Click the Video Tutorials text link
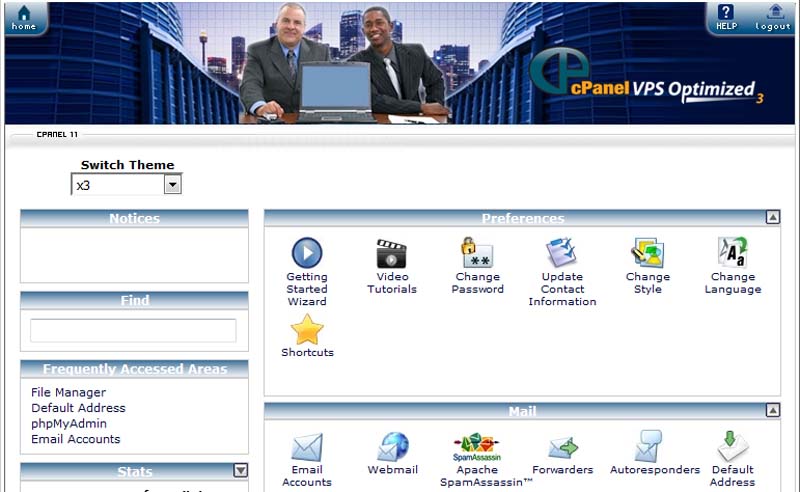800x492 pixels. 392,283
